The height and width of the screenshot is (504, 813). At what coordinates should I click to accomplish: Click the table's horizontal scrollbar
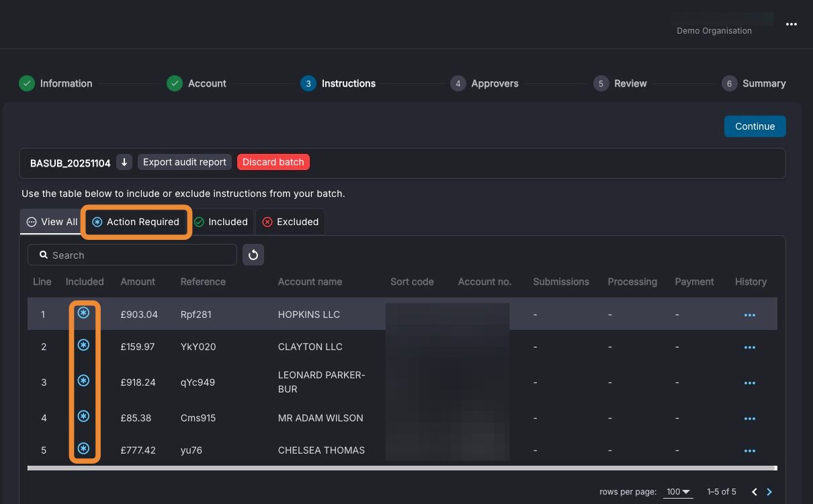point(402,468)
